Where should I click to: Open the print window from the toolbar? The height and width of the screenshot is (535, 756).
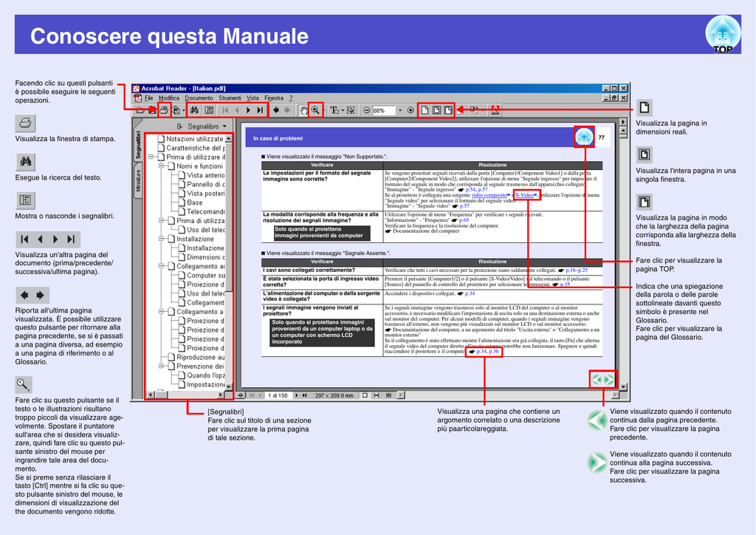[x=165, y=110]
